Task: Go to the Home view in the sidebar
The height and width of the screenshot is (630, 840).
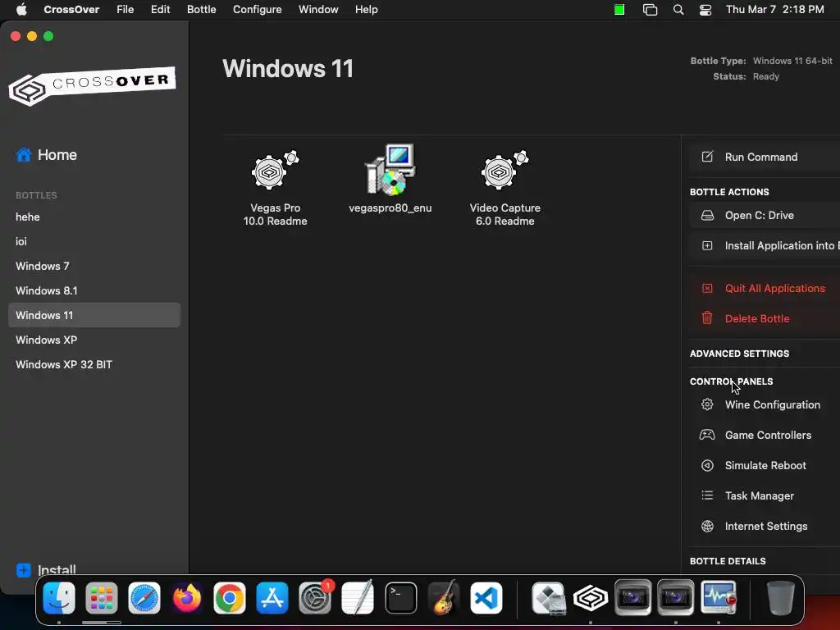Action: [x=47, y=155]
